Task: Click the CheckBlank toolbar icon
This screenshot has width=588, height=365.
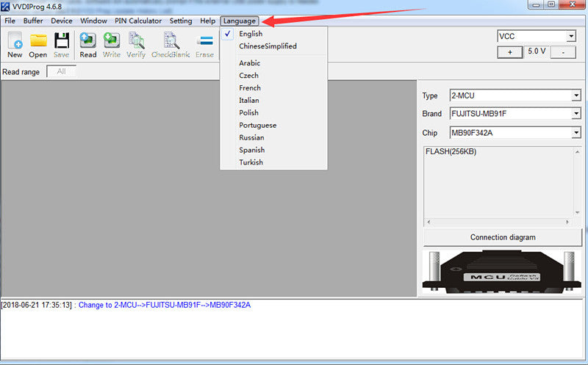Action: coord(171,43)
